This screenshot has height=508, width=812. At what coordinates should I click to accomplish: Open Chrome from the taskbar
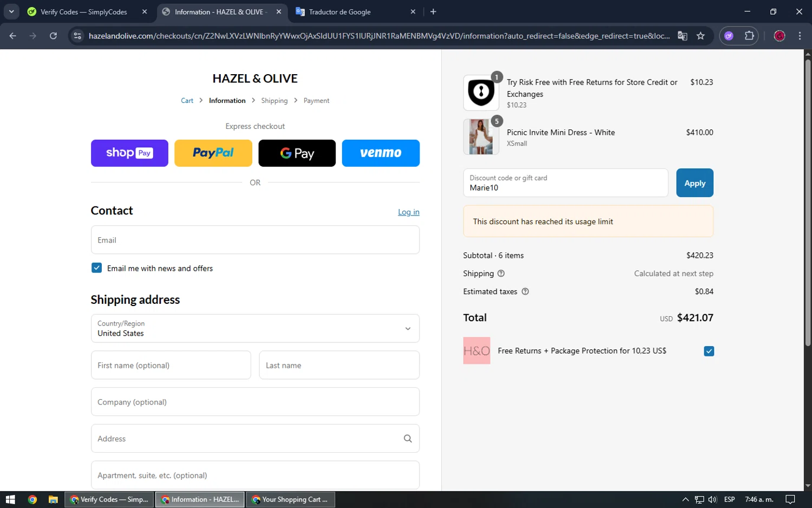pos(32,499)
